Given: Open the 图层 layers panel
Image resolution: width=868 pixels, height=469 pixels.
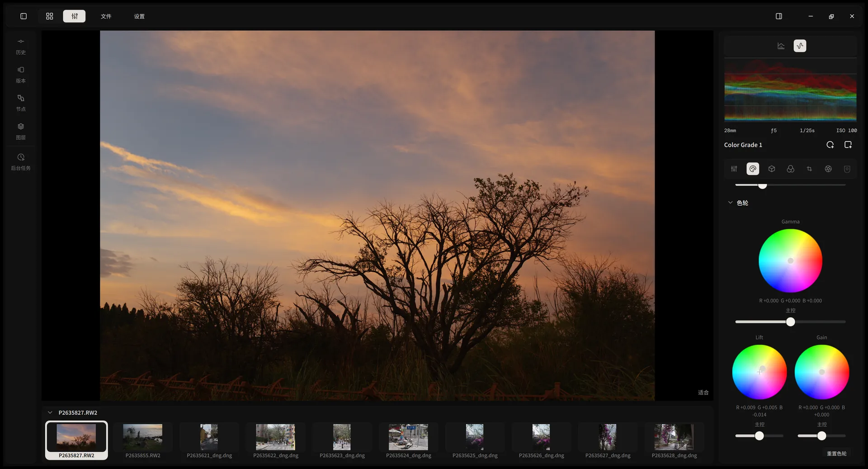Looking at the screenshot, I should pyautogui.click(x=21, y=132).
